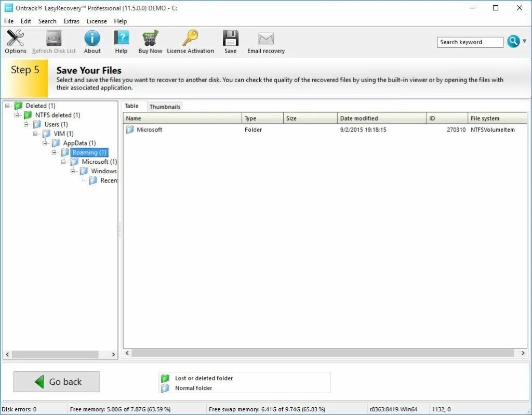Select Deleted (1) in folder tree
532x415 pixels.
(41, 106)
